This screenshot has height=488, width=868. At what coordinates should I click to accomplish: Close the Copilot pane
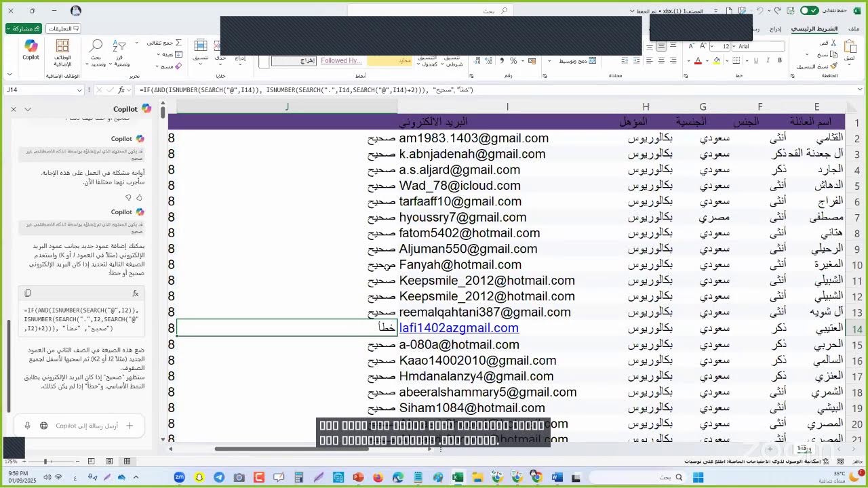pyautogui.click(x=14, y=109)
